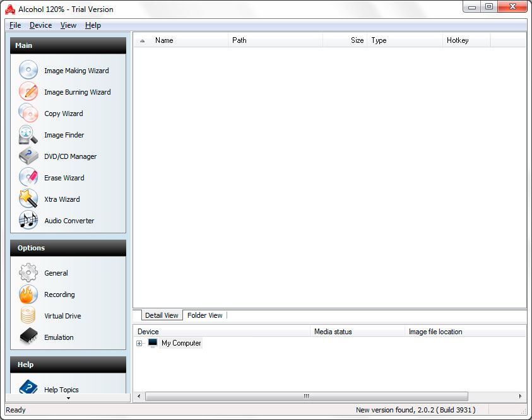Image resolution: width=532 pixels, height=420 pixels.
Task: Click the horizontal scrollbar thumb in device panel
Action: [307, 396]
